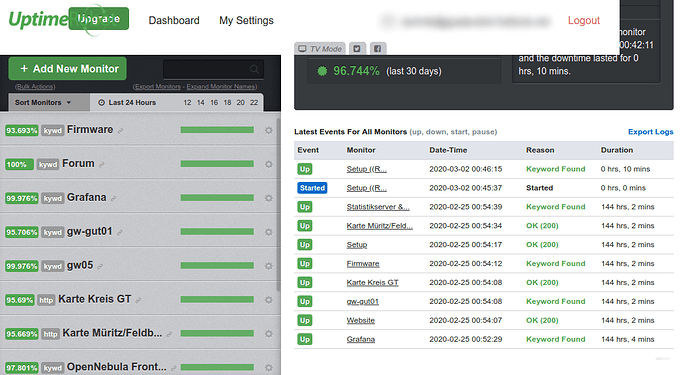Share status via Twitter icon
Screen dimensions: 690x375
coord(357,48)
